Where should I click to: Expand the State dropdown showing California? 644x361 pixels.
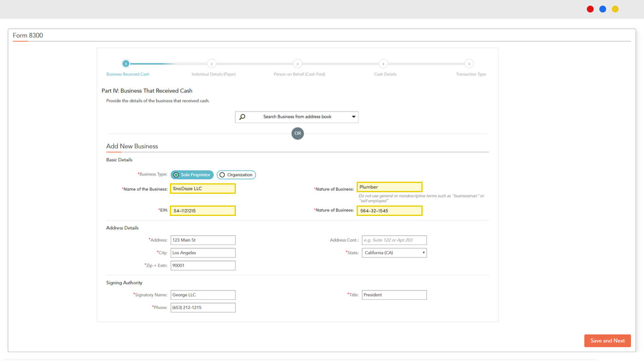[x=394, y=253]
